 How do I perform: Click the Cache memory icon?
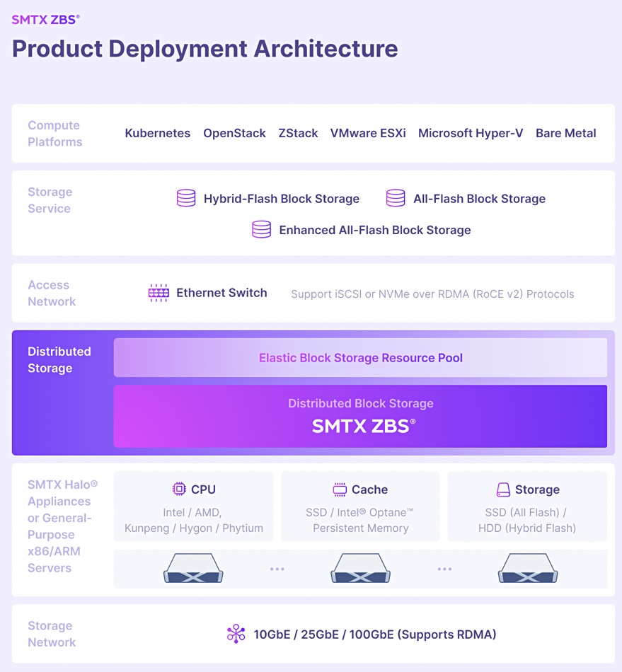pos(340,489)
